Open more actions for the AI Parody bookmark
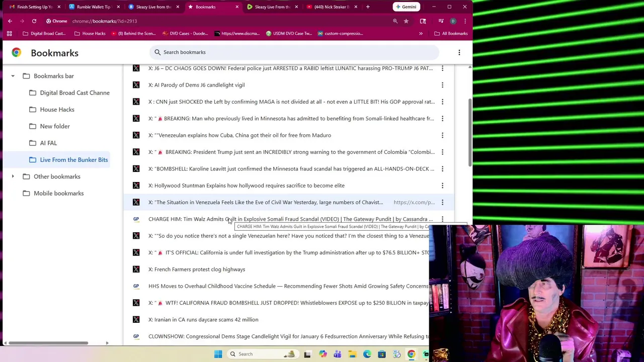This screenshot has height=362, width=644. click(442, 85)
